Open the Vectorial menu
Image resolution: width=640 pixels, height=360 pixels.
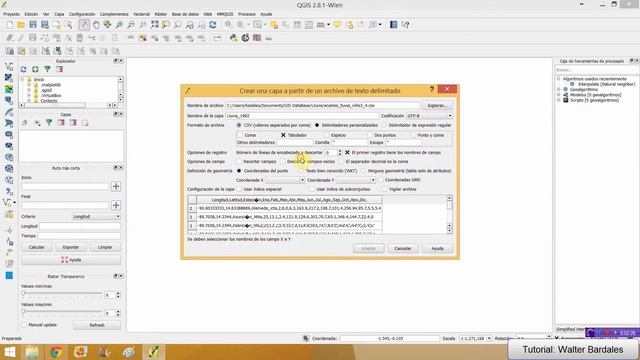141,14
